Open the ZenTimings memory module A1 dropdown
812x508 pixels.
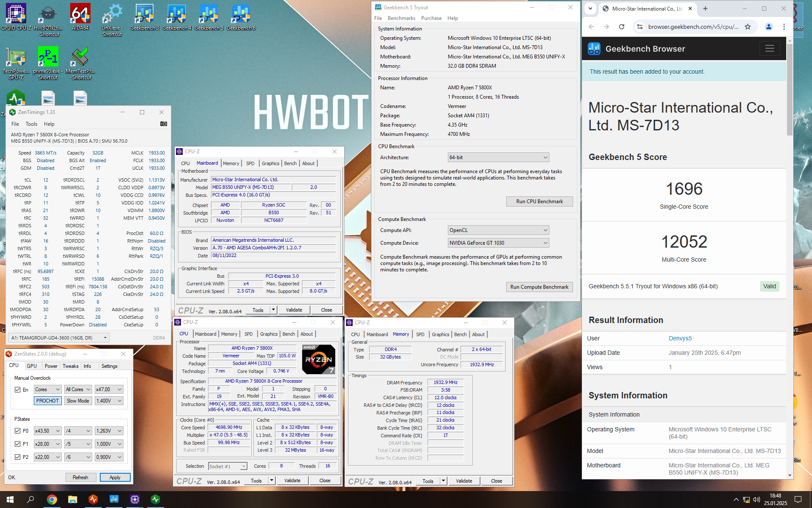[x=59, y=338]
